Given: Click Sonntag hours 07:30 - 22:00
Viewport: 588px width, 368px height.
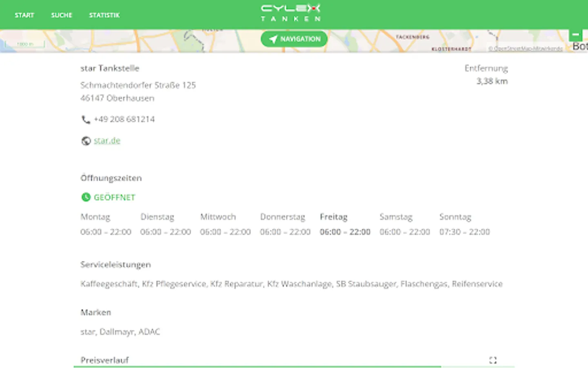Looking at the screenshot, I should coord(465,232).
